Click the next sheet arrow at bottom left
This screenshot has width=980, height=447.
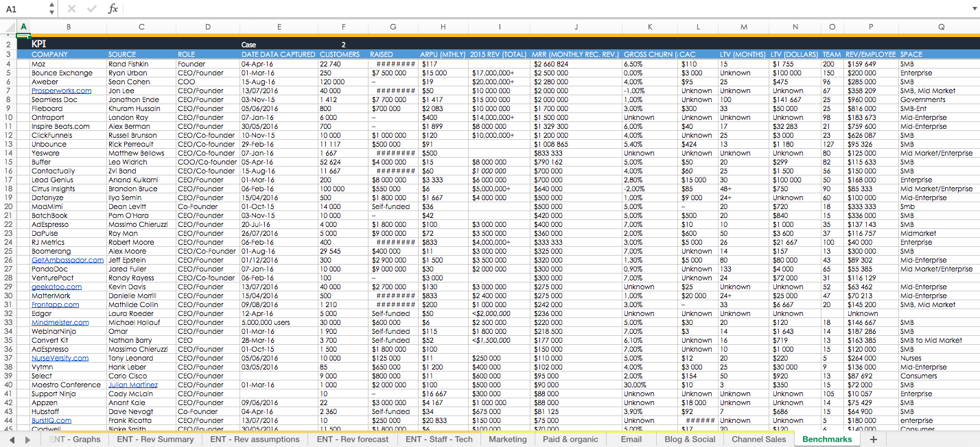pos(27,439)
